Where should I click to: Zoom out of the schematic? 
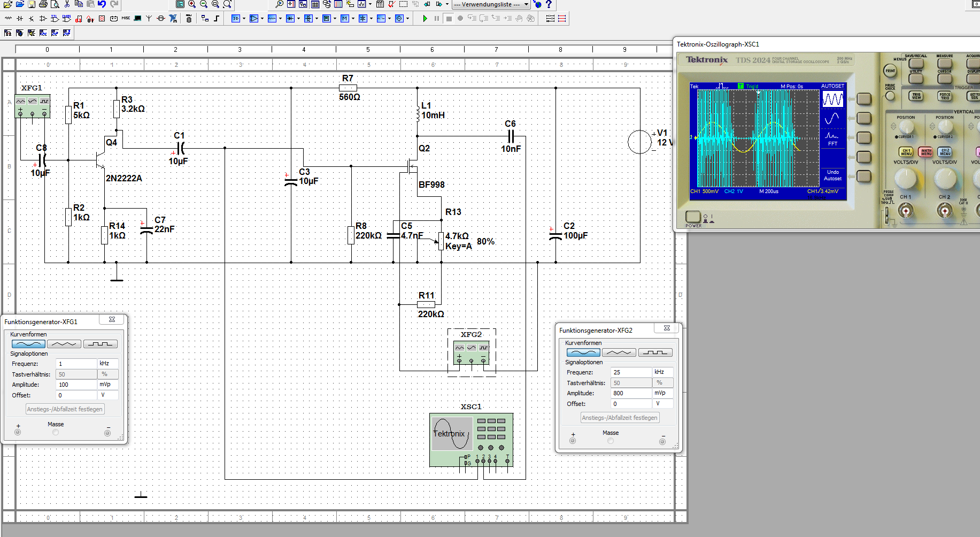pos(204,4)
